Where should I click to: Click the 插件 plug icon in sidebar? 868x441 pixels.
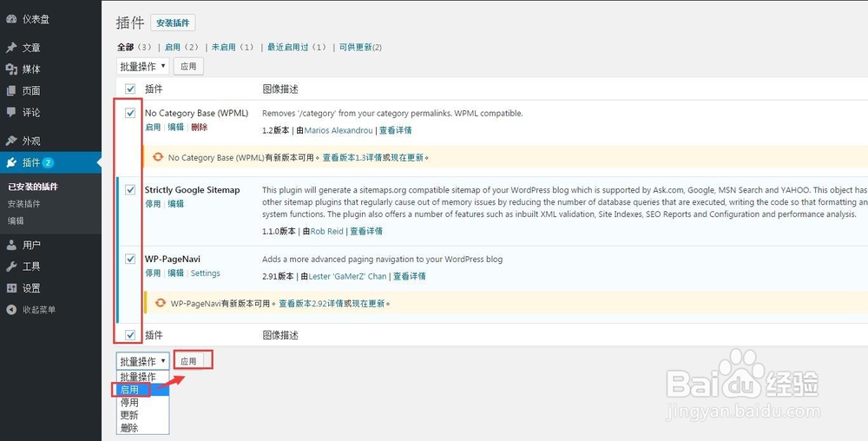point(11,162)
